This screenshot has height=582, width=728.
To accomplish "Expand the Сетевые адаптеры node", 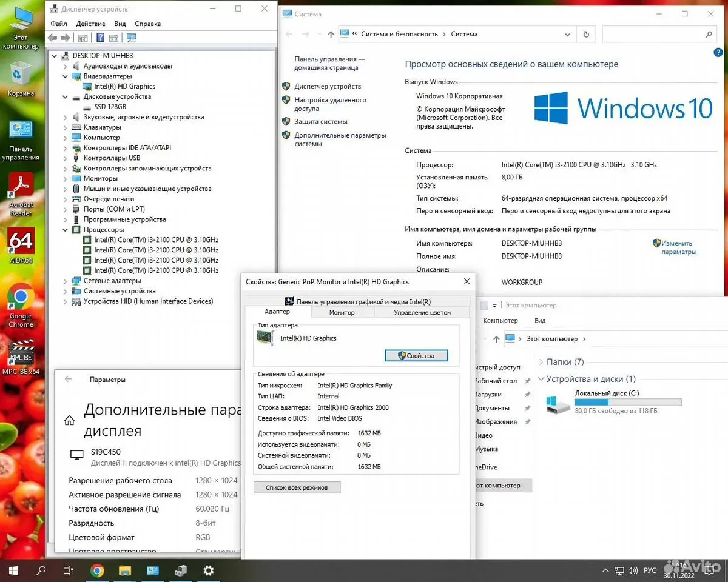I will pos(66,281).
